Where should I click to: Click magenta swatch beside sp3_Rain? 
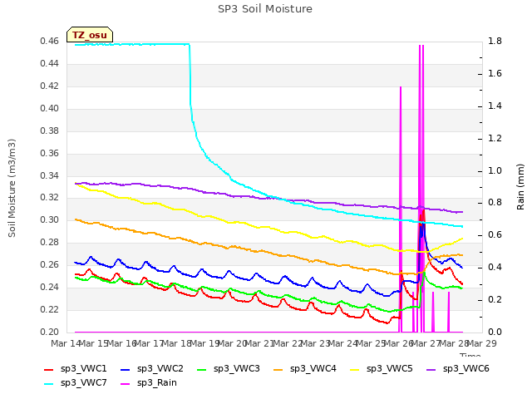[126, 384]
